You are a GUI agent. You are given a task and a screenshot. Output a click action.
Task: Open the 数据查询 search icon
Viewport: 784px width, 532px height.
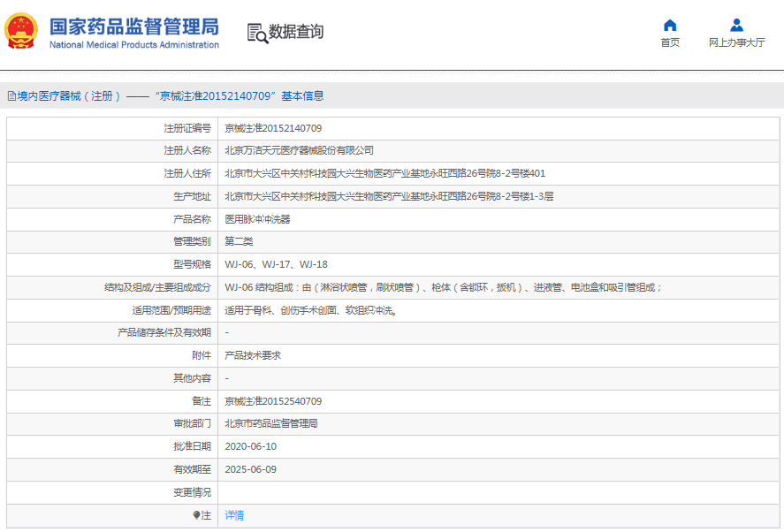(x=257, y=33)
